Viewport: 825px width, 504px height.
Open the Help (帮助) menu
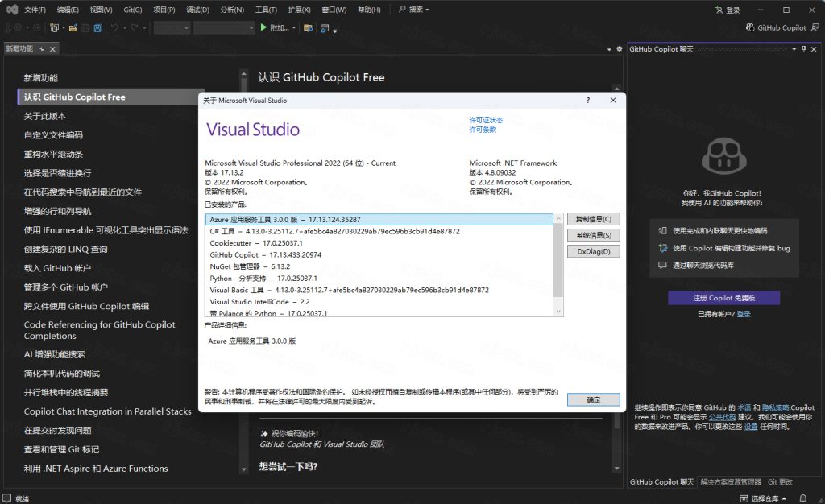(x=369, y=10)
